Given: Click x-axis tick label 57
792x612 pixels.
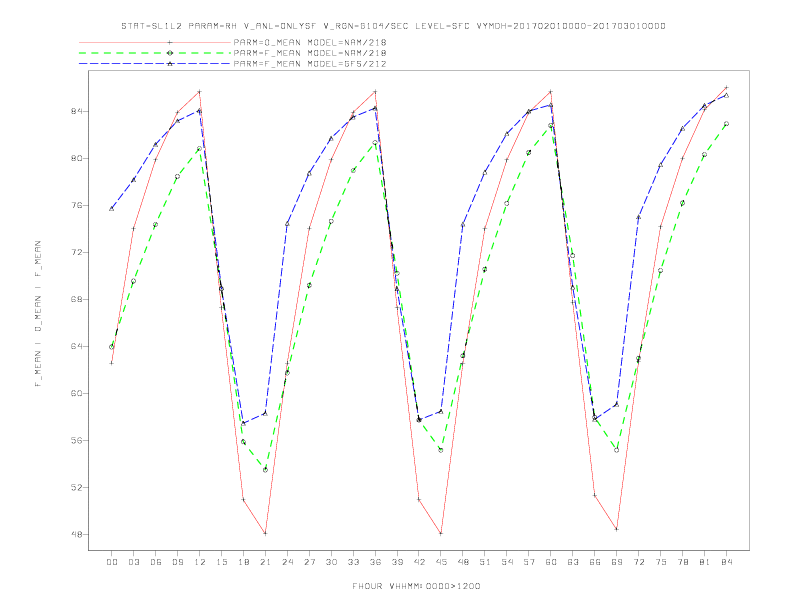Looking at the screenshot, I should click(x=529, y=562).
